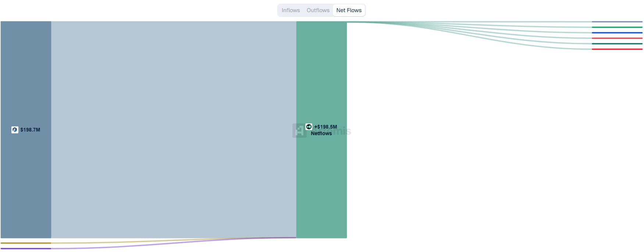The width and height of the screenshot is (644, 252).
Task: Click the Arbitrum chain icon on source bar
Action: (x=15, y=130)
